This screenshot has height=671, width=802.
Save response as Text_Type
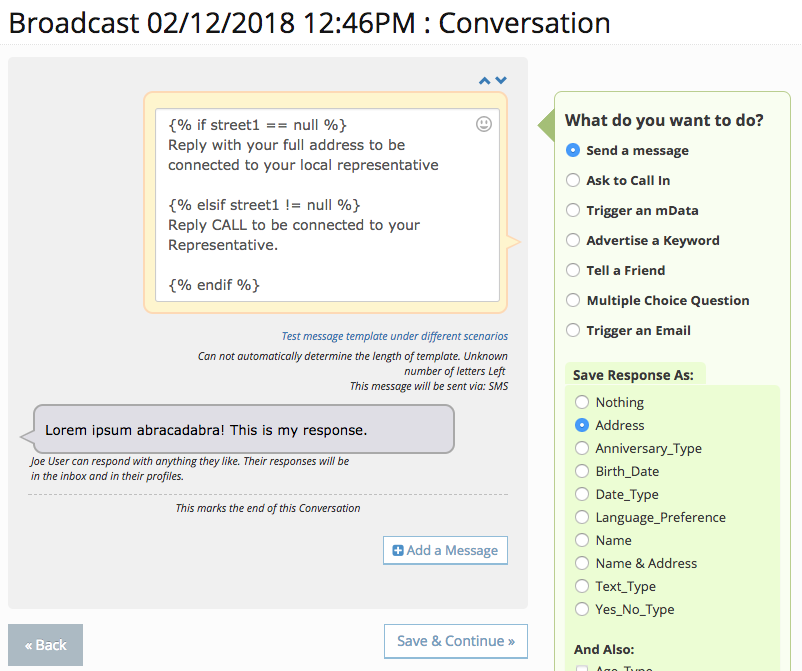[x=582, y=586]
